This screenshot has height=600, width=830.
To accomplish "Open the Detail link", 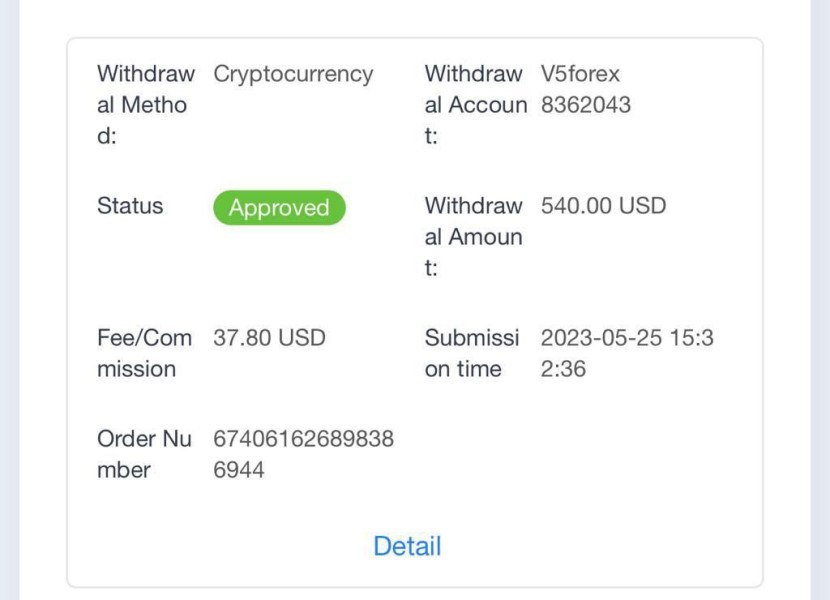I will 407,546.
